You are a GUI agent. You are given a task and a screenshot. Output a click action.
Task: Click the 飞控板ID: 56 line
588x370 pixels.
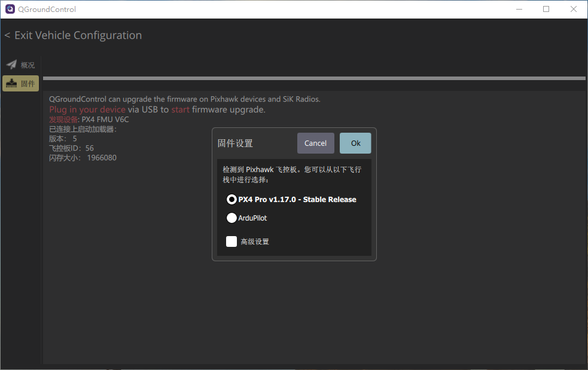[x=71, y=148]
